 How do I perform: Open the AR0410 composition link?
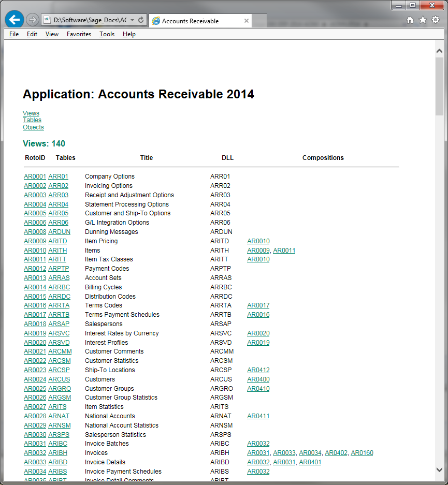(258, 389)
